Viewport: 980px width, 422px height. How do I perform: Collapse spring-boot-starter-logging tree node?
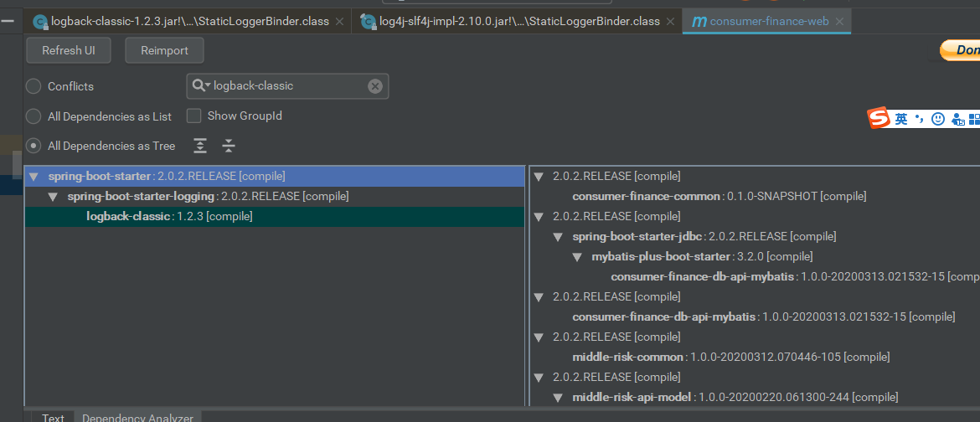coord(53,197)
